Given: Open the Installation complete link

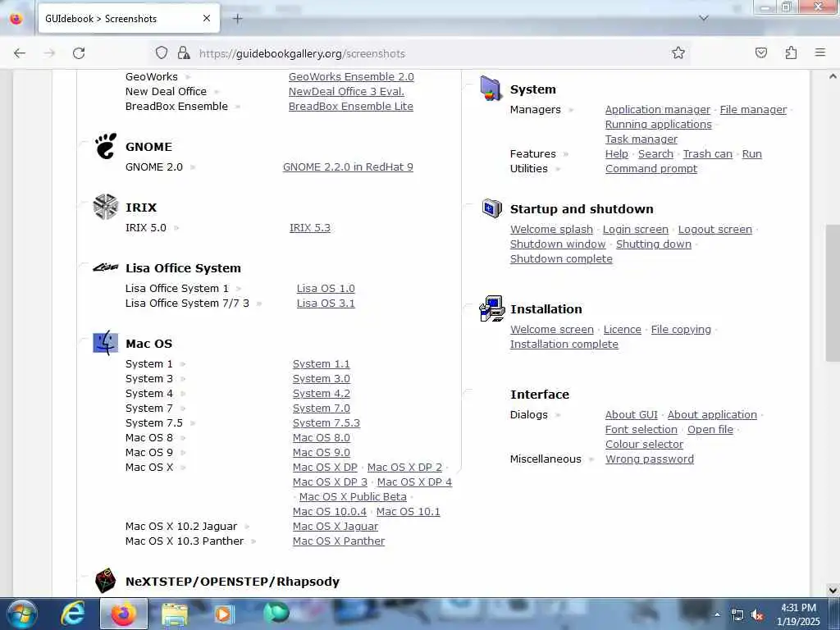Looking at the screenshot, I should coord(564,344).
